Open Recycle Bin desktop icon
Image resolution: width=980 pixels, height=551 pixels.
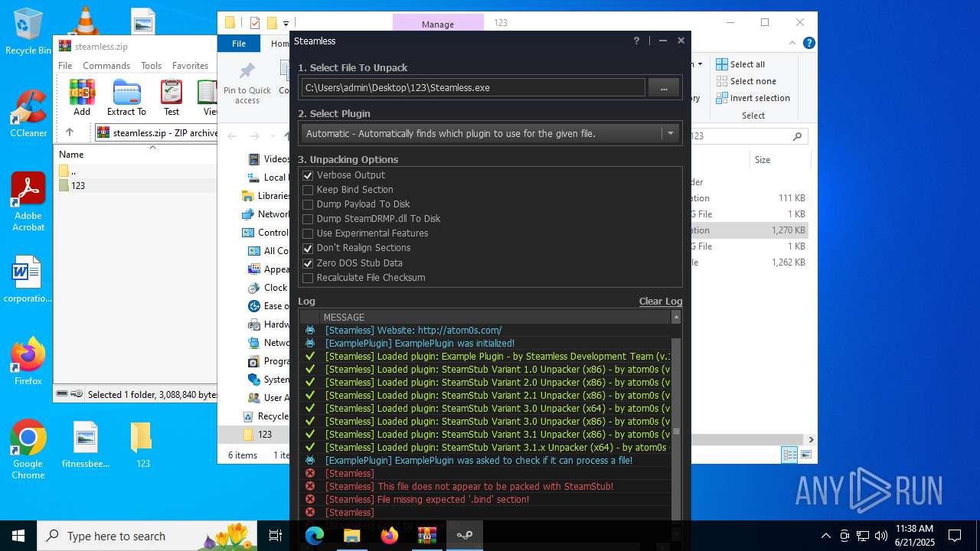coord(28,32)
